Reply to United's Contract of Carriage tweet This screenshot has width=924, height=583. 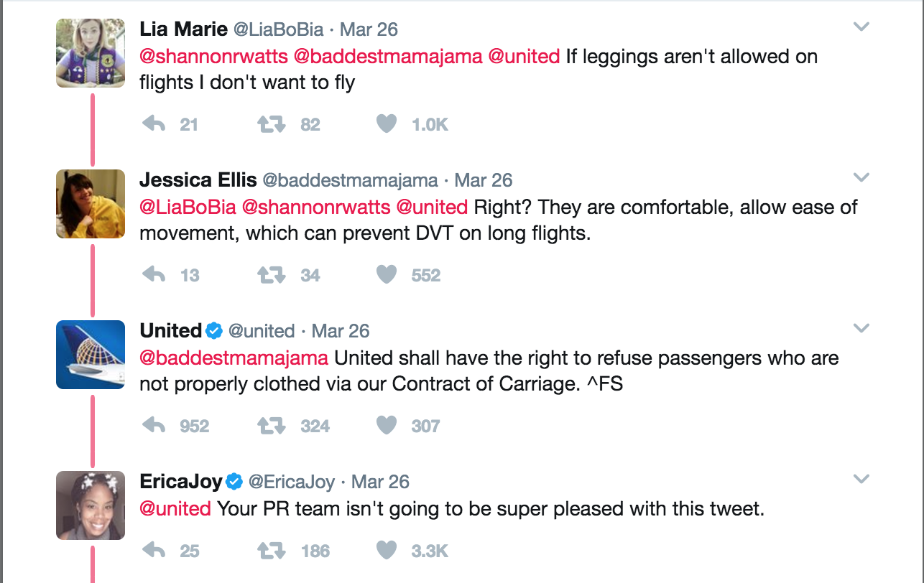pos(154,426)
